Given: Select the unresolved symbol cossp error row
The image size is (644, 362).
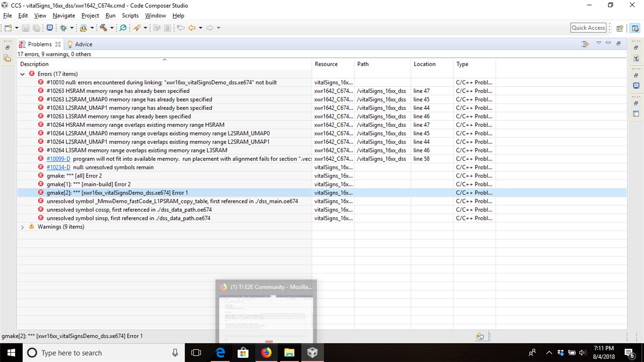Looking at the screenshot, I should click(321, 210).
